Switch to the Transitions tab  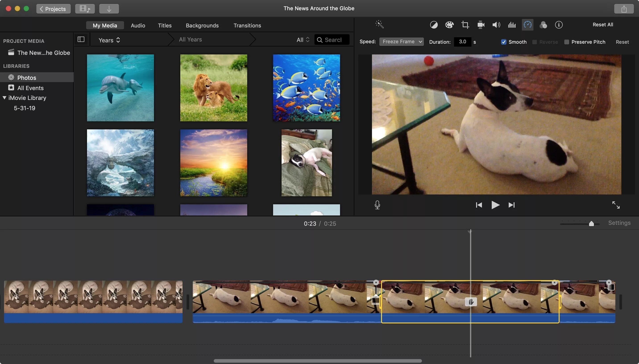(x=247, y=25)
